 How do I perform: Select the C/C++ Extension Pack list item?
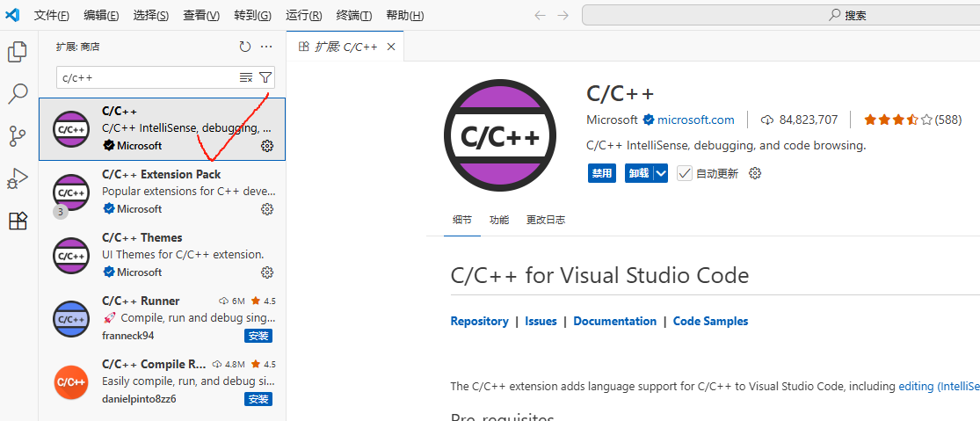163,192
